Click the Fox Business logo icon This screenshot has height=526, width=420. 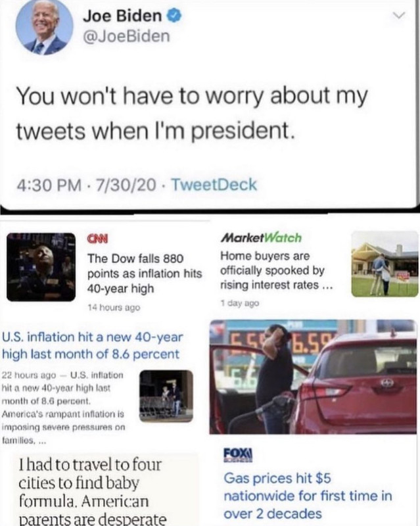click(238, 456)
